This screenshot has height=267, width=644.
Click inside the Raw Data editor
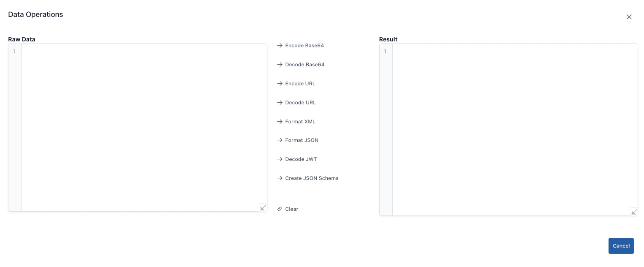(x=144, y=127)
